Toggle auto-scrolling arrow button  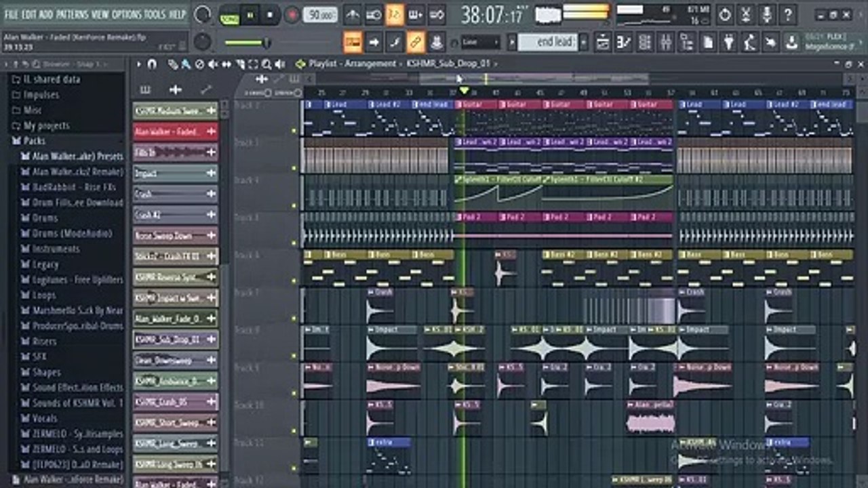374,42
